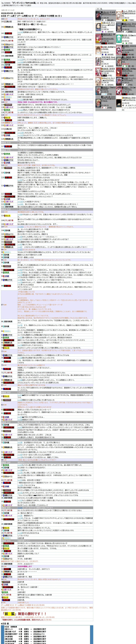Image resolution: width=136 pixels, height=644 pixels.
Task: Follow the >>26 anchor in message 31
Action: click(20, 516)
